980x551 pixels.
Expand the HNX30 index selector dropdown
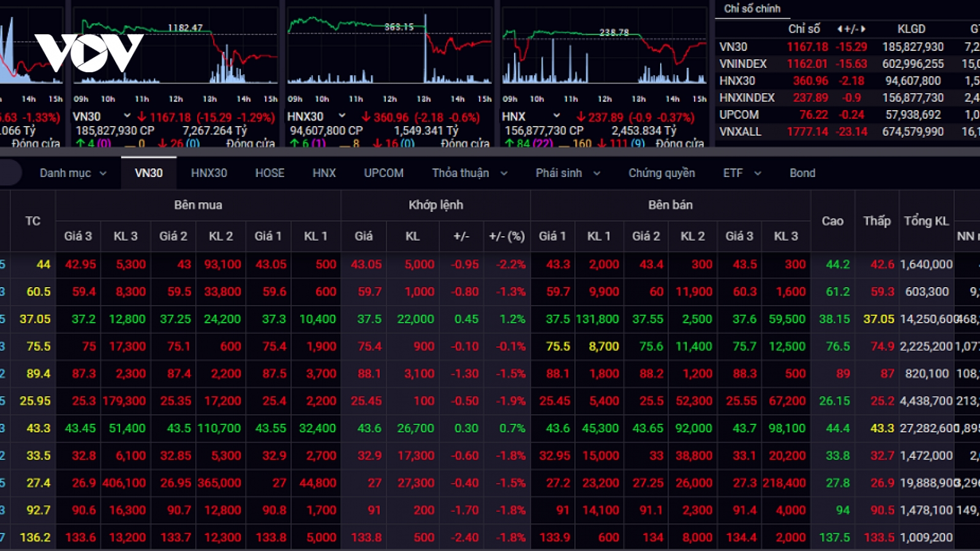click(x=342, y=115)
